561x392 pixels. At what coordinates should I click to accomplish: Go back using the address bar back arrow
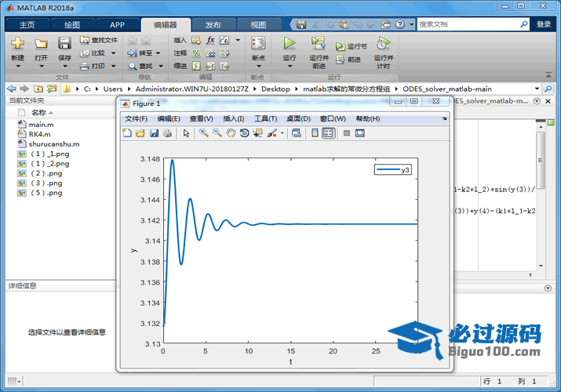pos(12,89)
